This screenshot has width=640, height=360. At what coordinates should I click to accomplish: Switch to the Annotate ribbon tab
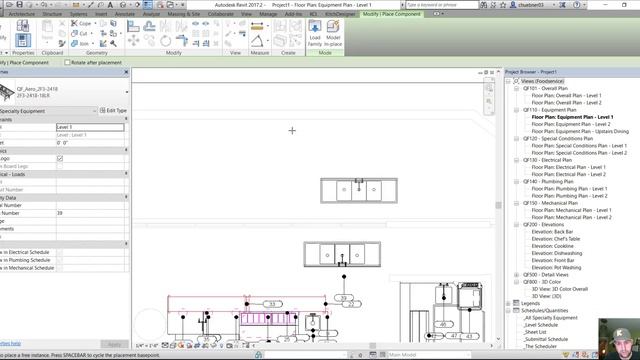(124, 14)
